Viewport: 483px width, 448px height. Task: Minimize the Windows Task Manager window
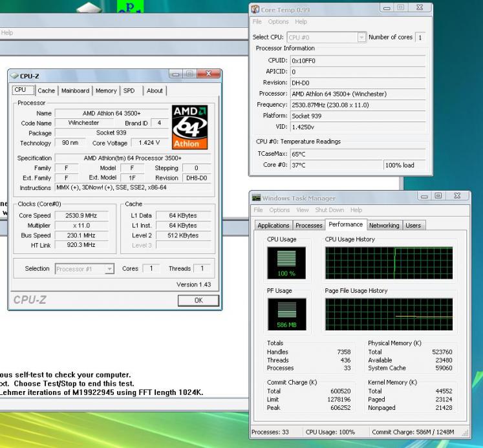424,196
